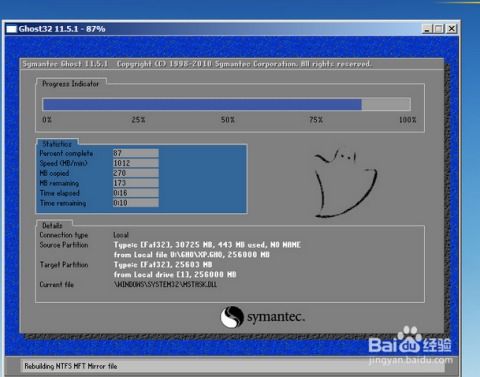Viewport: 480px width, 377px height.
Task: Select the Percent complete value field
Action: click(135, 153)
